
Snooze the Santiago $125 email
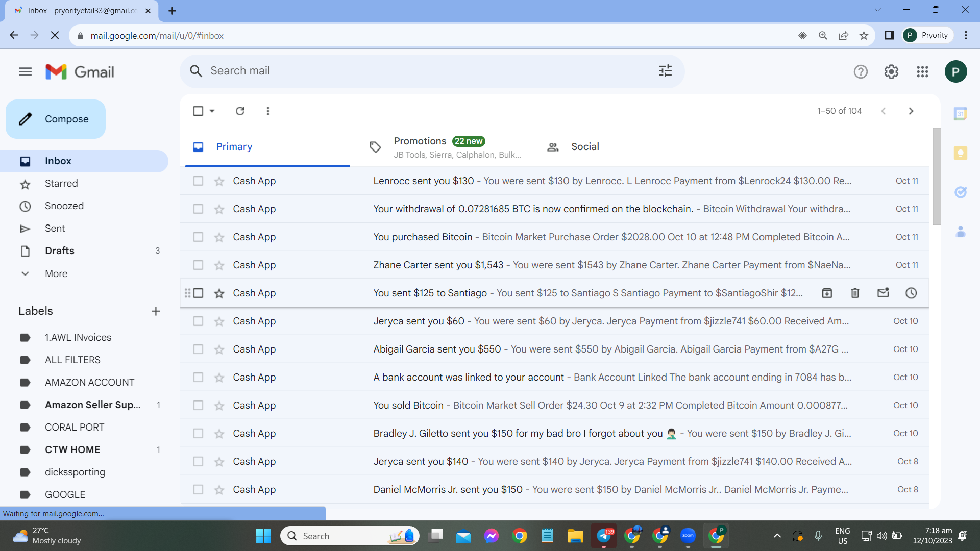(911, 293)
